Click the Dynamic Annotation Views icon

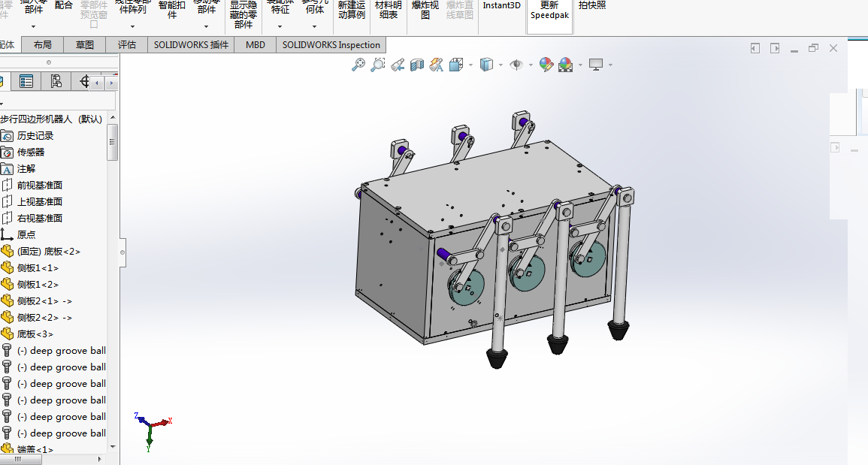[x=436, y=65]
